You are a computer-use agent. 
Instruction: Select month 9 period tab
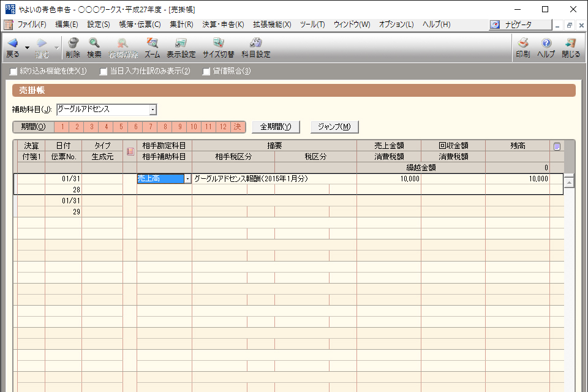pos(179,127)
